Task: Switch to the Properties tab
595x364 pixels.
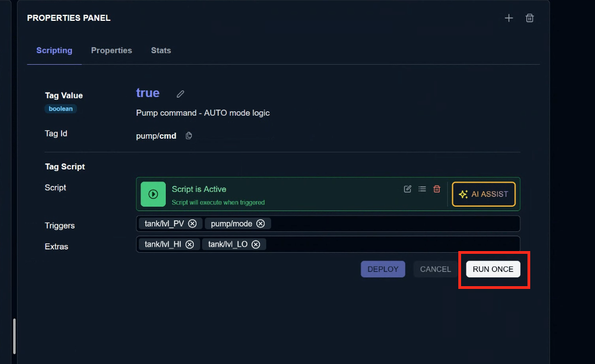Action: 111,50
